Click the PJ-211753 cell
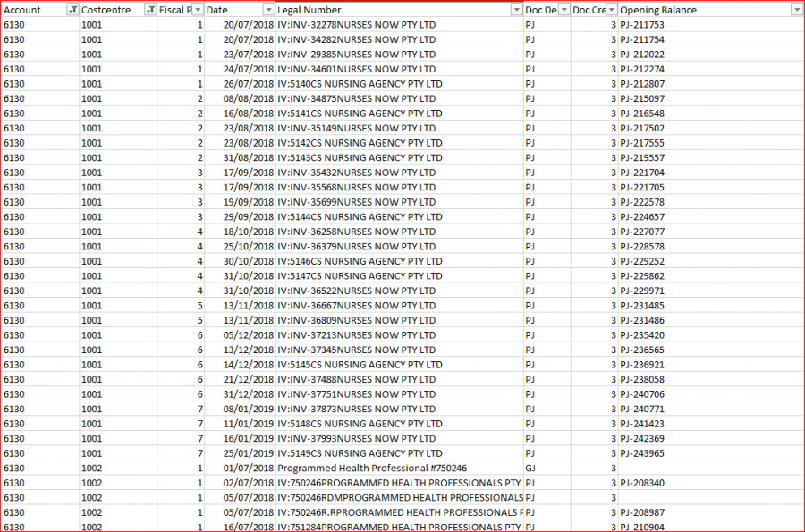The image size is (805, 532). click(x=710, y=25)
